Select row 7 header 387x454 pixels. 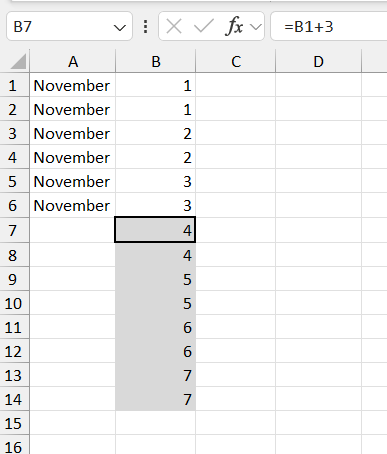click(x=14, y=230)
